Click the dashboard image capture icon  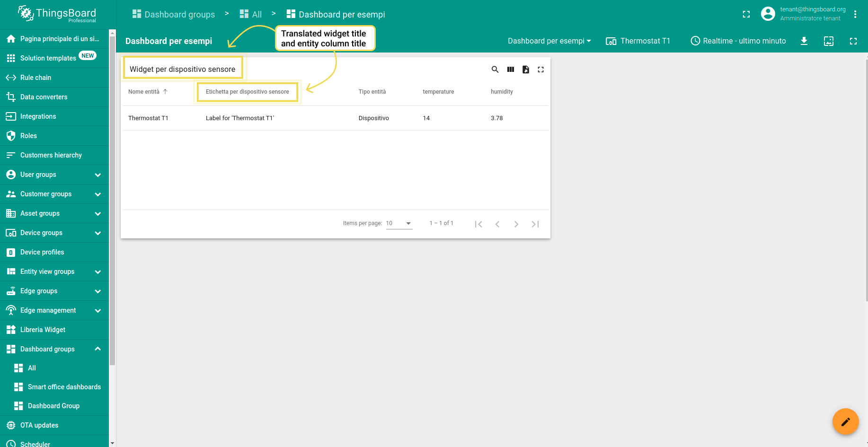828,41
